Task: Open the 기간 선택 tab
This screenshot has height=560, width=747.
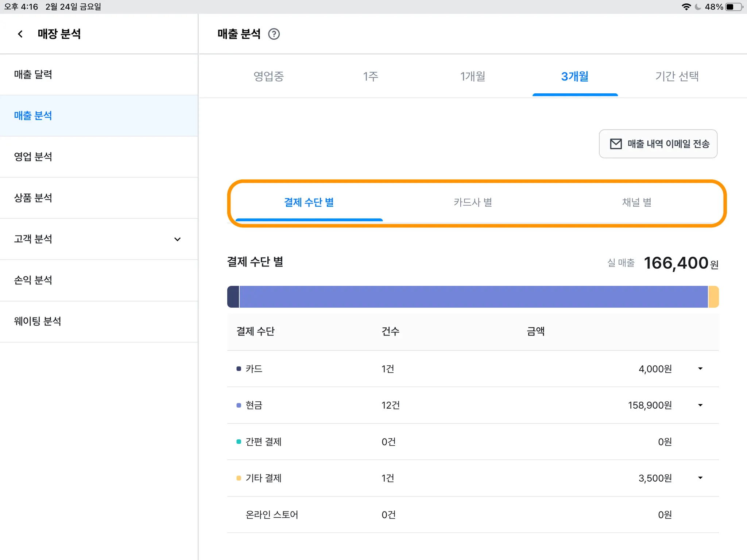Action: click(x=677, y=76)
